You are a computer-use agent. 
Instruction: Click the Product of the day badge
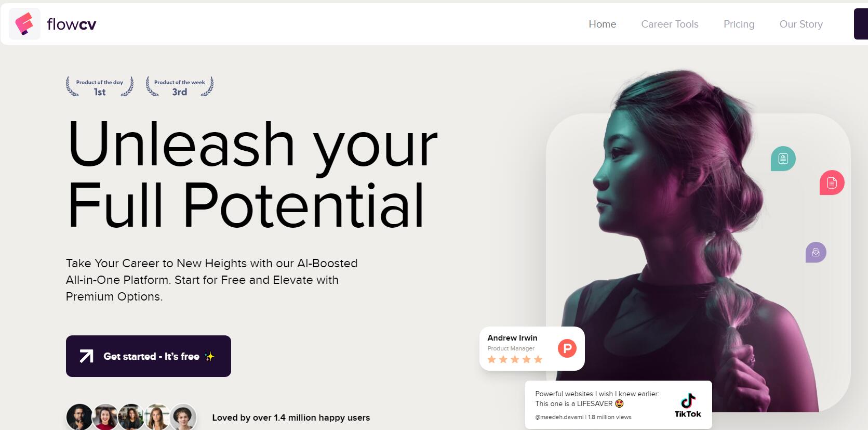pos(100,87)
